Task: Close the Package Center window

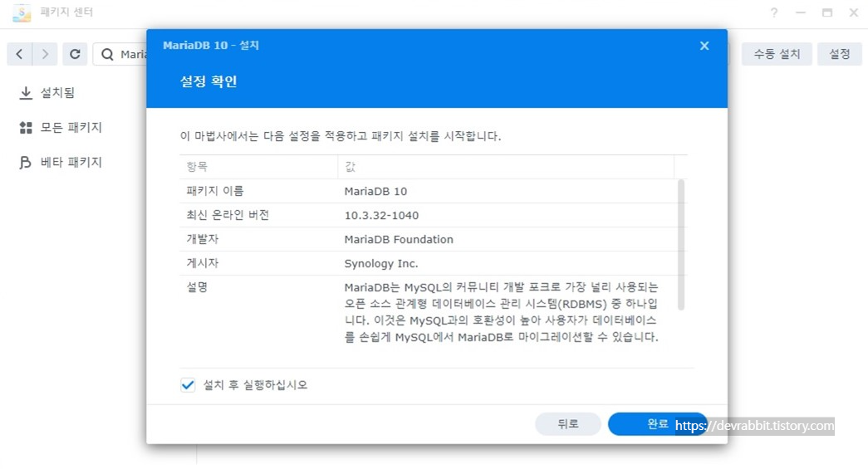Action: tap(854, 12)
